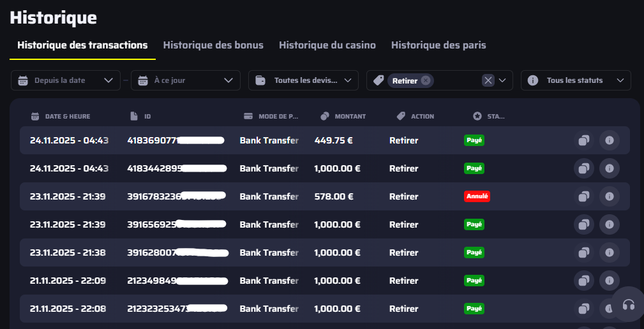Click the info icon in Tous les statuts
Viewport: 644px width, 329px height.
[533, 80]
